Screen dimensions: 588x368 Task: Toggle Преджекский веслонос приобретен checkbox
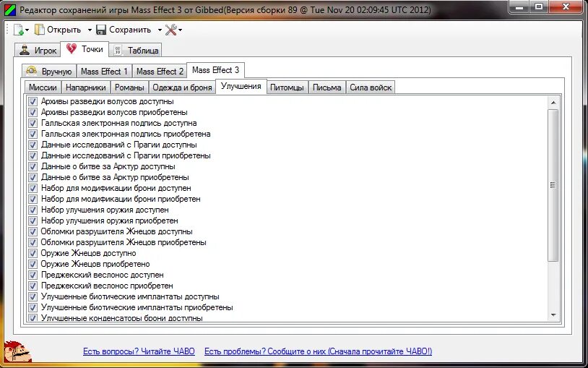(x=33, y=286)
